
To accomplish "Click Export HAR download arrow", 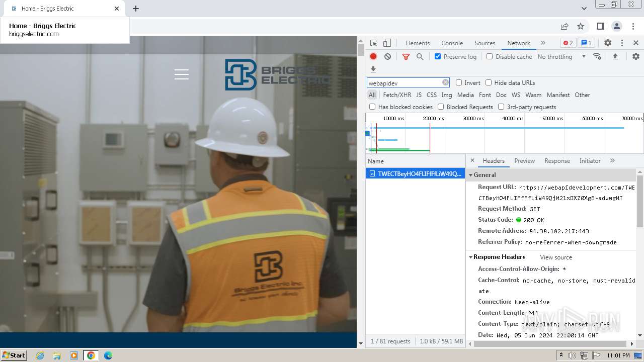I will 373,69.
